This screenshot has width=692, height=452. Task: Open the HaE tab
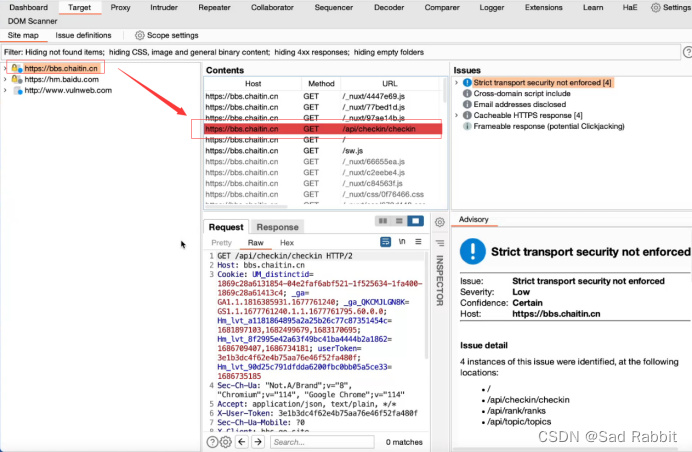tap(630, 8)
